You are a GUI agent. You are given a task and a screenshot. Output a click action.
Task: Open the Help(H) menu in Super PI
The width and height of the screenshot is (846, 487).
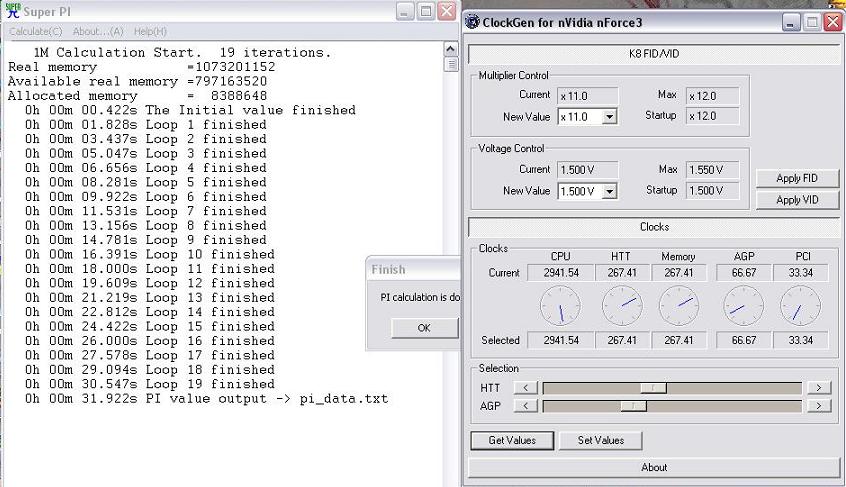click(x=150, y=32)
